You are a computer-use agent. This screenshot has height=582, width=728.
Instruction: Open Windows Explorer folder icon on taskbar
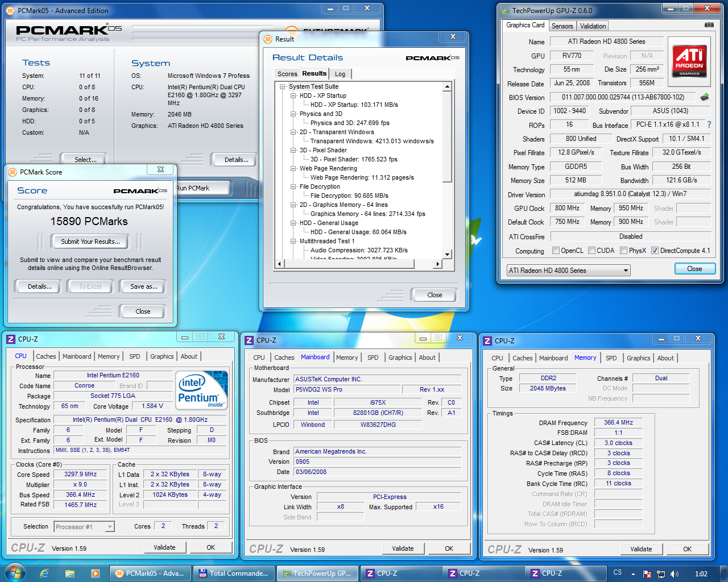click(70, 573)
